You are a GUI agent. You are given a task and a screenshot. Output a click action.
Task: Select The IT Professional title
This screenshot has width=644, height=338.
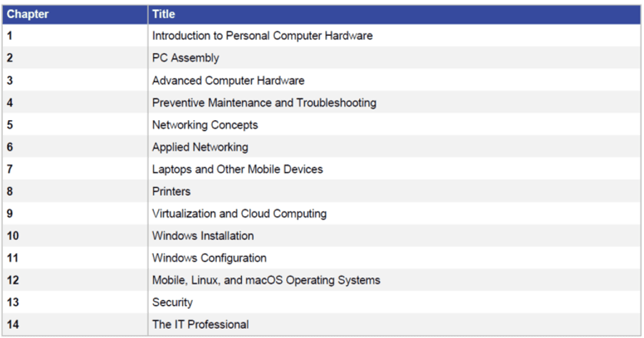(x=200, y=324)
